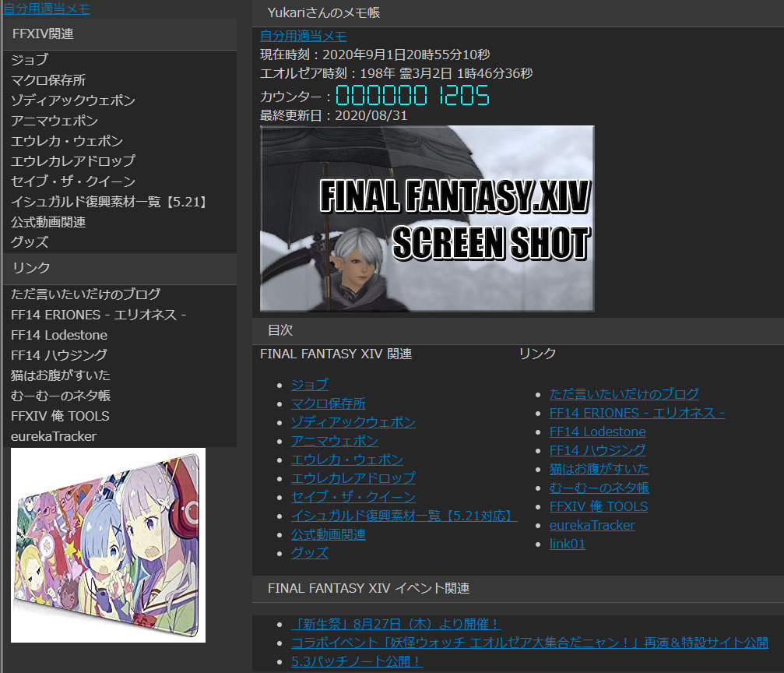Click the 自分用適当メモ link under the Yukari header
The image size is (784, 673).
(x=304, y=36)
